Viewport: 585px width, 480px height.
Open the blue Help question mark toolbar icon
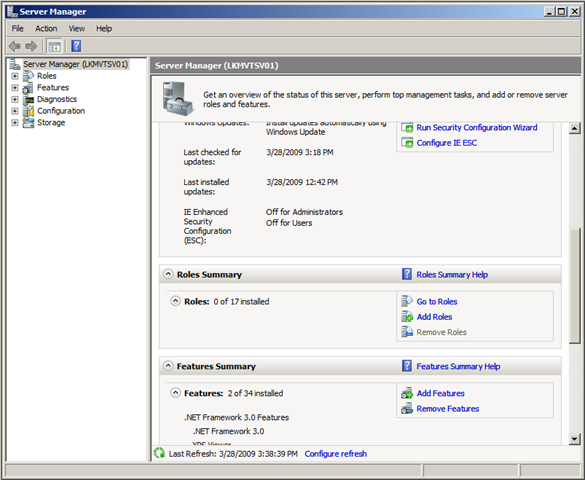point(76,46)
